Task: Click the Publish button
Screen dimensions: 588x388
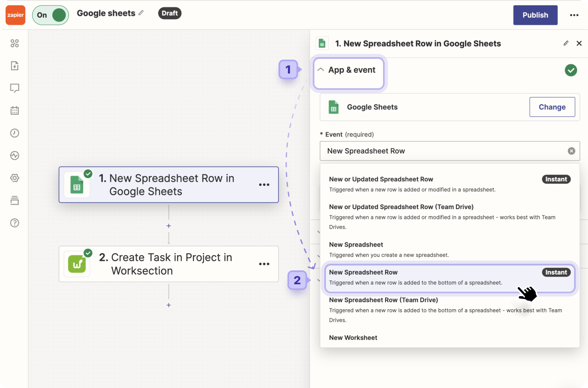Action: 535,15
